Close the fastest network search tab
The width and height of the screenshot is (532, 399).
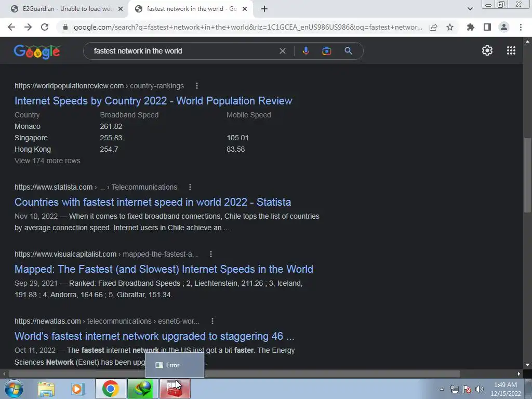[x=245, y=9]
